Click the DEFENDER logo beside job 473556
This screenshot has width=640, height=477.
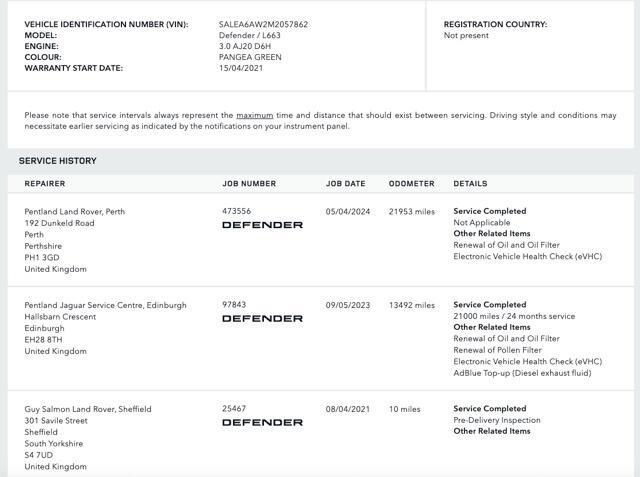tap(262, 225)
